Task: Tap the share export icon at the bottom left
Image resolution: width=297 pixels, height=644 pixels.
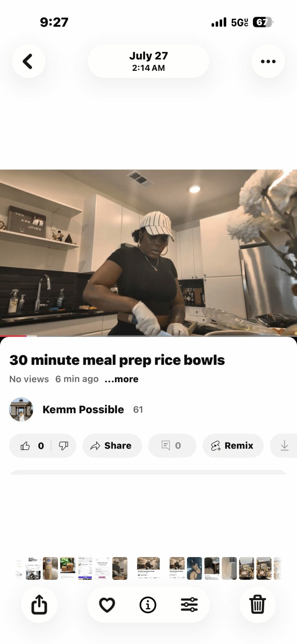Action: click(39, 604)
